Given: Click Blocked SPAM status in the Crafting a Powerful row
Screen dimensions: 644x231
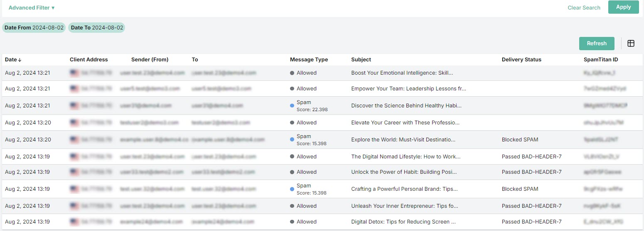Looking at the screenshot, I should tap(520, 189).
